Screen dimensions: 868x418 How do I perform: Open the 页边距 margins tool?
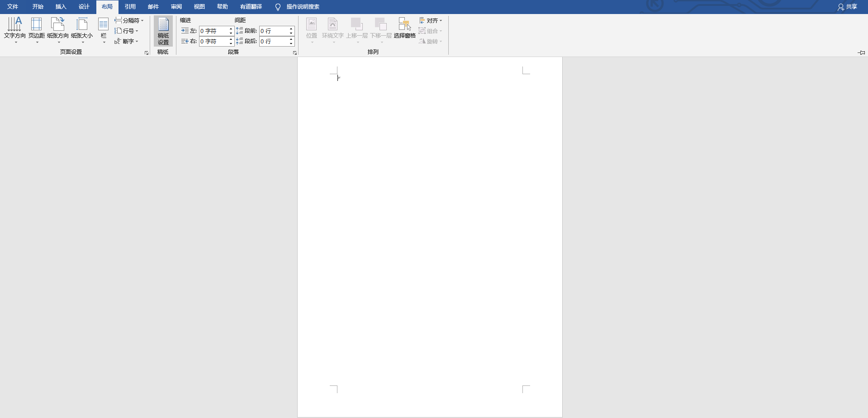point(36,30)
